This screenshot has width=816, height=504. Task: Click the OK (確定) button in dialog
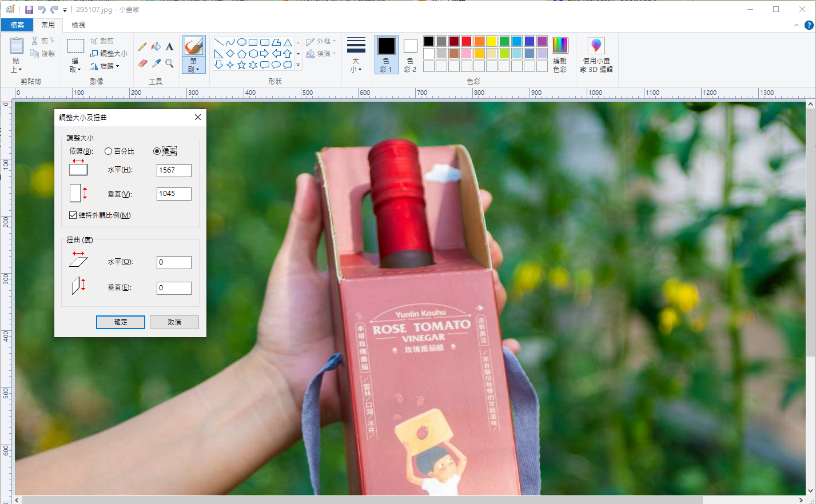pos(121,322)
